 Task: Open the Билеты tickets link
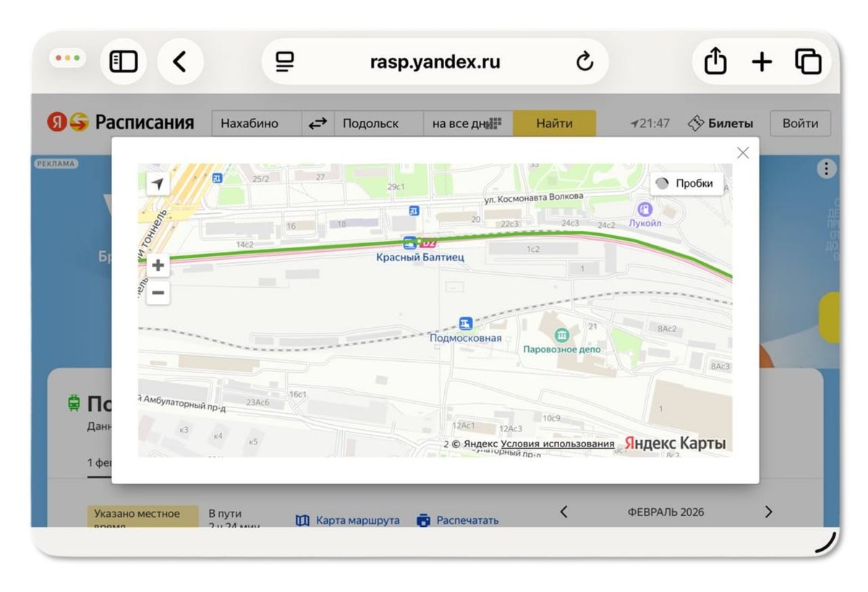tap(720, 124)
